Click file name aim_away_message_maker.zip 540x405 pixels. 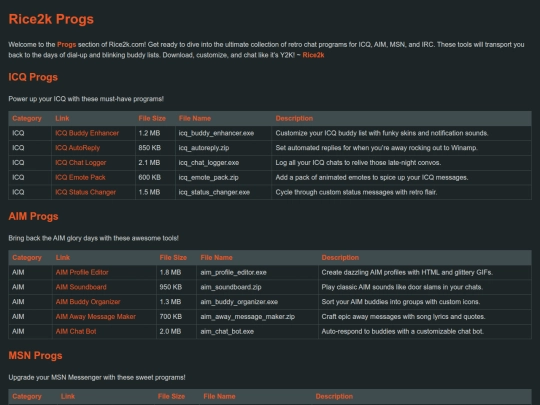click(x=248, y=316)
